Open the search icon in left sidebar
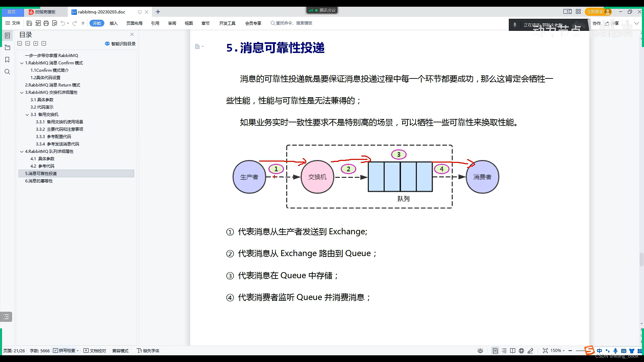644x362 pixels. point(7,72)
